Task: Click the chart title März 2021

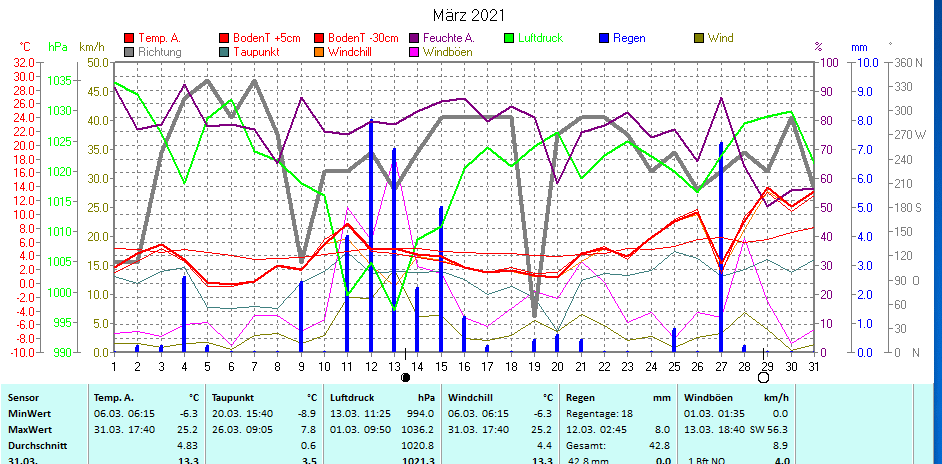Action: 469,15
